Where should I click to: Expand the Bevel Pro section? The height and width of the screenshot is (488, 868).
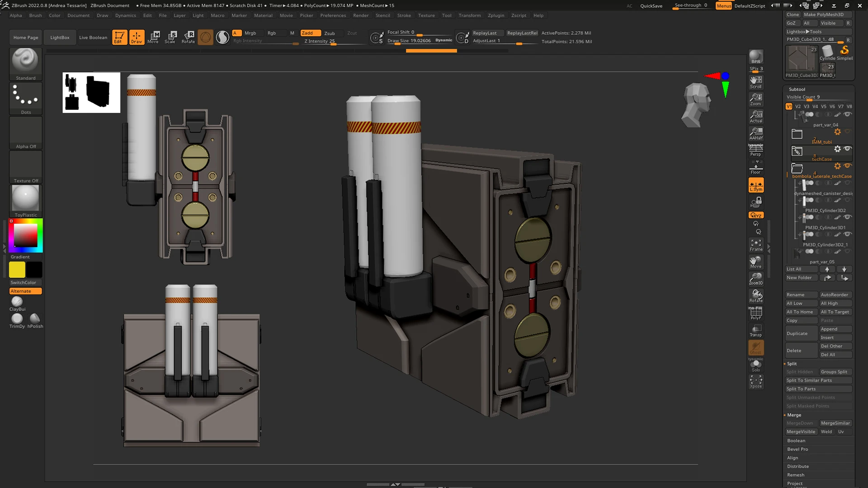tap(797, 449)
